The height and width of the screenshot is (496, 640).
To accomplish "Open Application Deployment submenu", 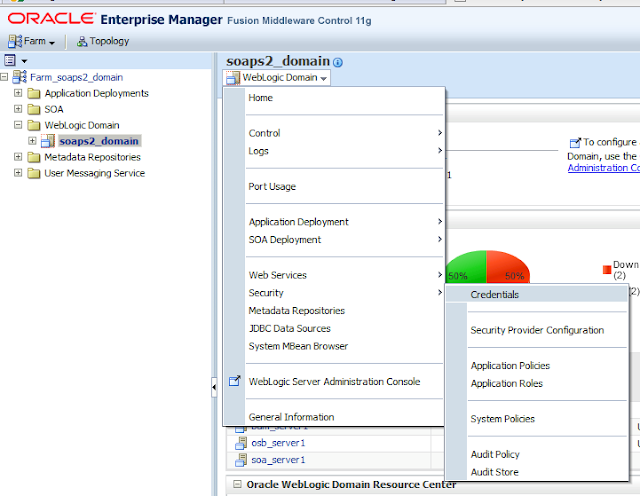I will point(344,222).
